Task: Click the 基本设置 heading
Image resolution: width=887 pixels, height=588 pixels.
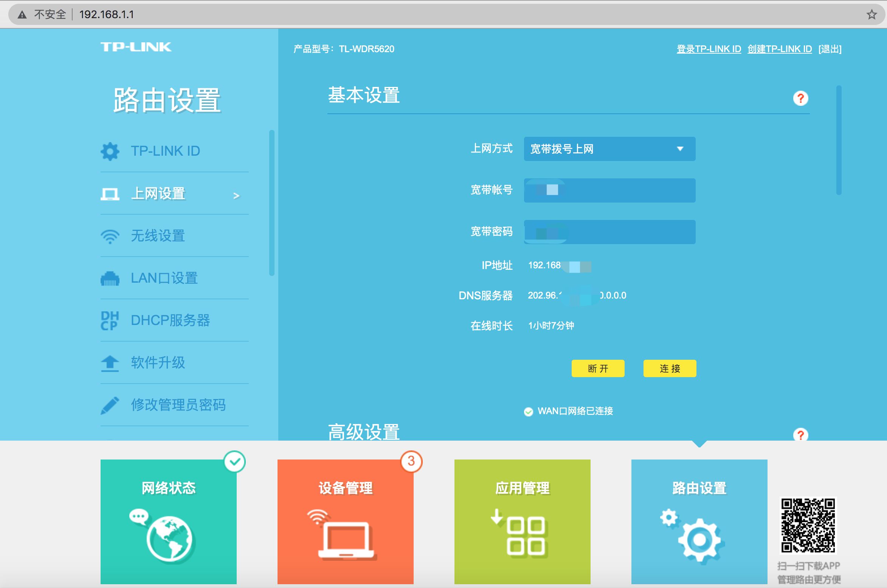Action: point(364,95)
